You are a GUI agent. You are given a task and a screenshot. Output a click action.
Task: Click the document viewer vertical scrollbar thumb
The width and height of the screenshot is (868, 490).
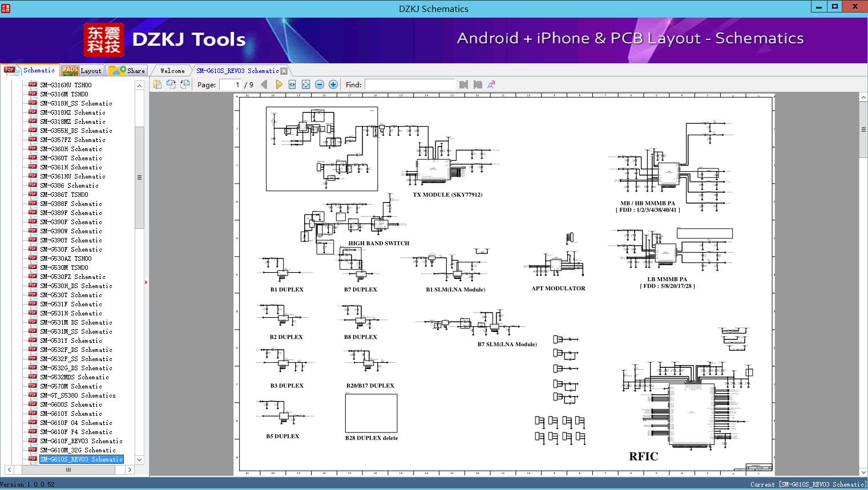pyautogui.click(x=863, y=129)
